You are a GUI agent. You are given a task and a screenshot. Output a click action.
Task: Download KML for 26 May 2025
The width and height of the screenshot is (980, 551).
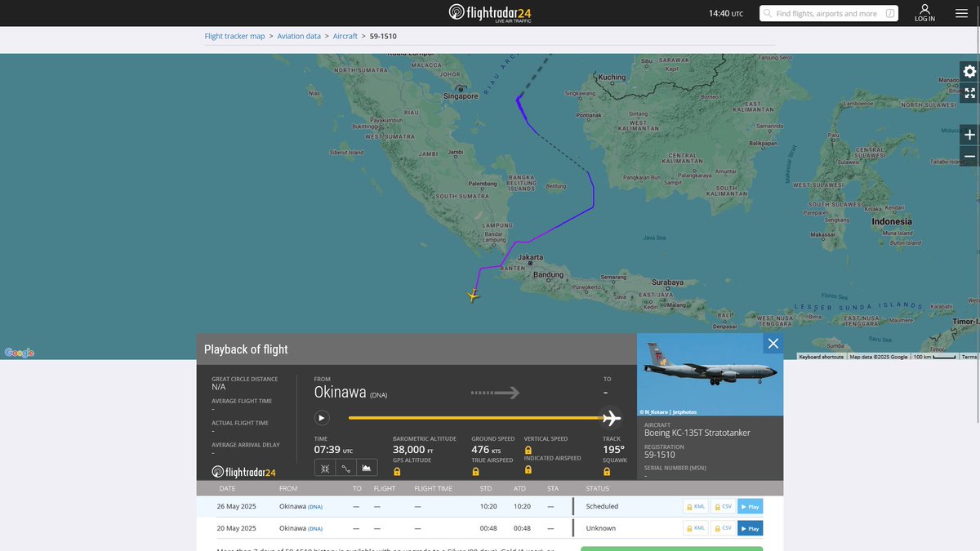695,507
